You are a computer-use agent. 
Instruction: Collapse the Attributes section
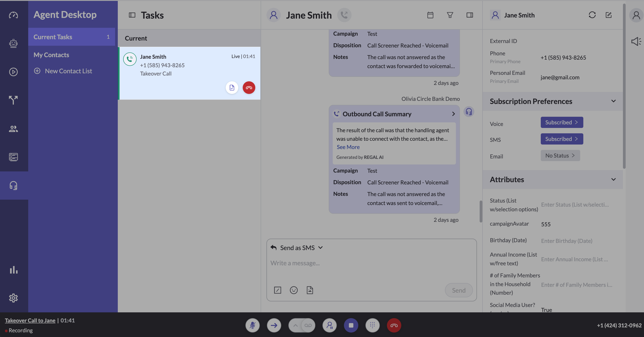click(613, 179)
